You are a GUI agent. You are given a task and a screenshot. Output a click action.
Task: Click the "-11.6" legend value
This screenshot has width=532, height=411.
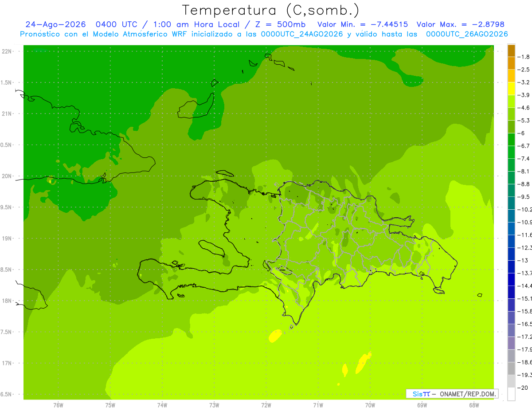[524, 235]
